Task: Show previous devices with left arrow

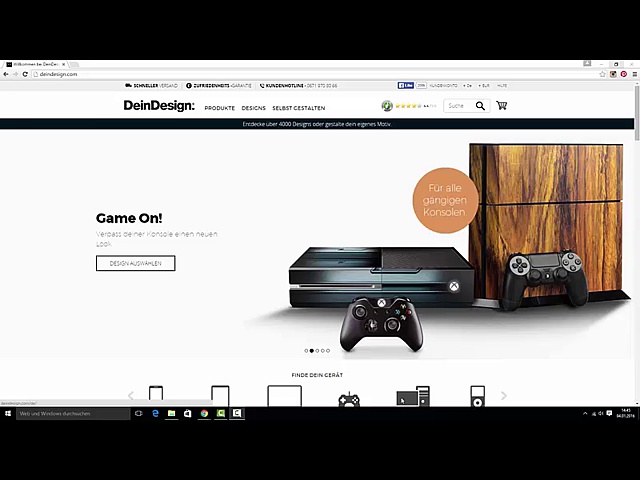Action: click(130, 396)
